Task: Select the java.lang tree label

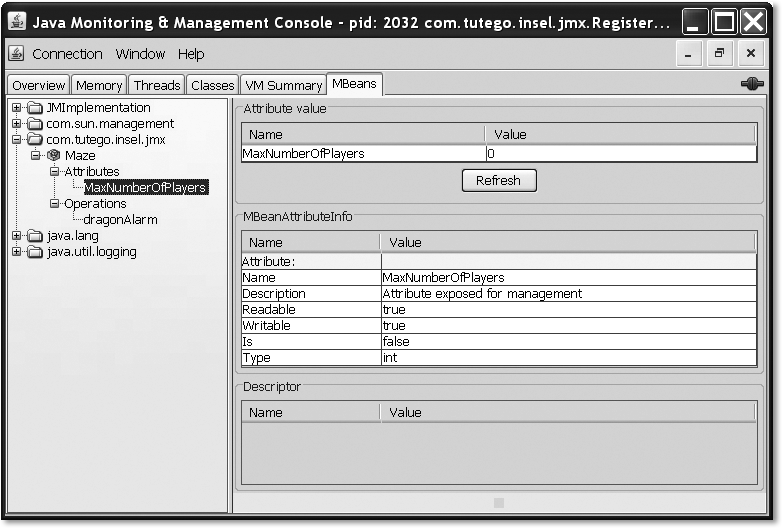Action: pos(73,236)
